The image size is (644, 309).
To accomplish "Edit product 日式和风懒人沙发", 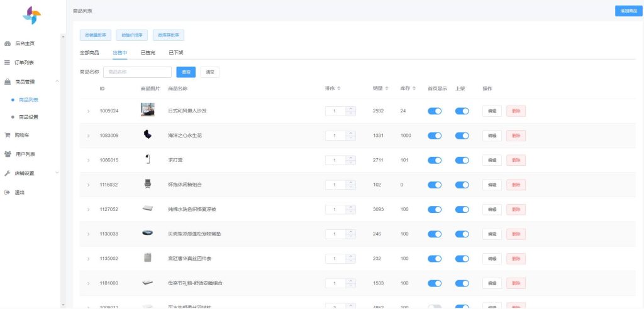I will pos(492,111).
